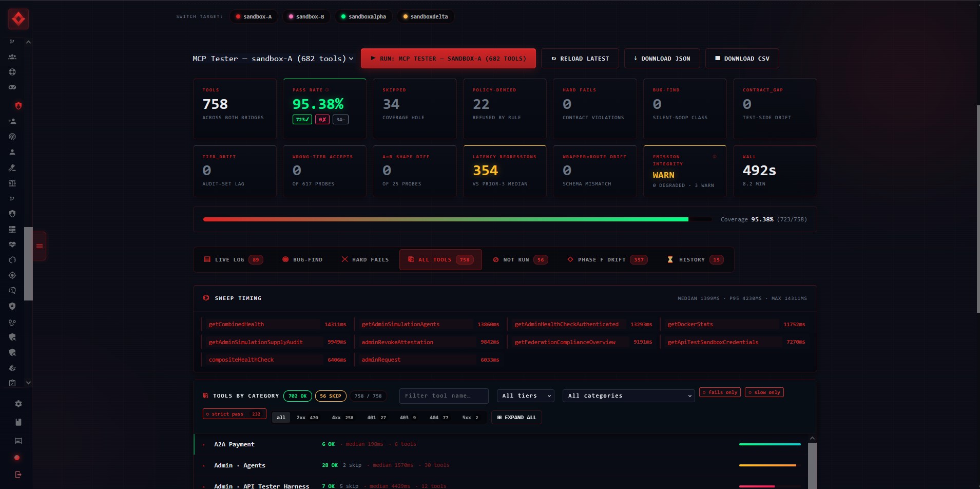This screenshot has width=980, height=489.
Task: Switch to the Phase F Drift tab
Action: tap(607, 260)
